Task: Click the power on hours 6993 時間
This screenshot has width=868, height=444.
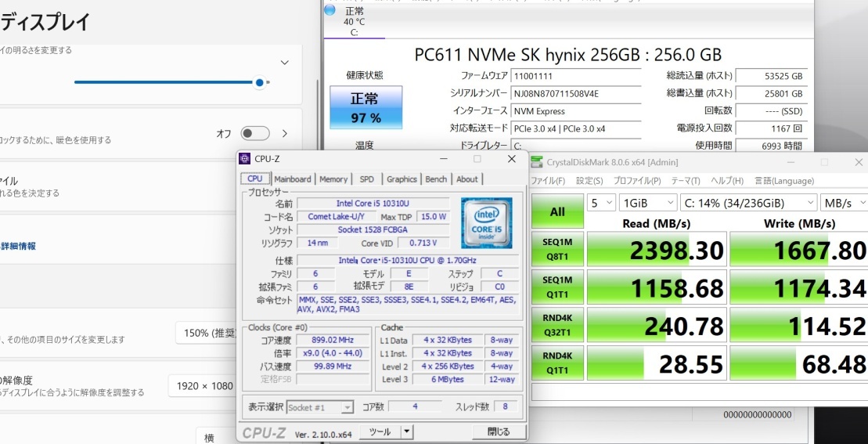Action: point(771,146)
